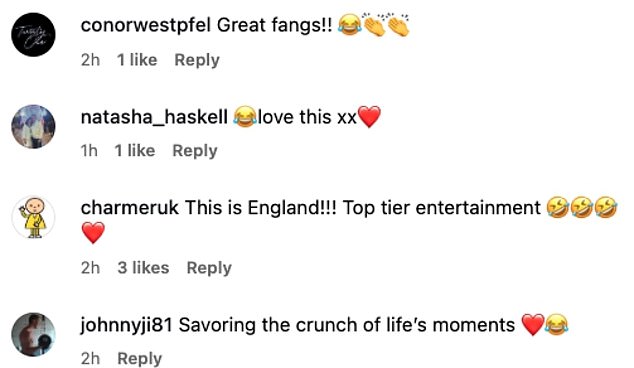Click the red heart after 'love this xx'
The image size is (634, 368).
pyautogui.click(x=369, y=117)
